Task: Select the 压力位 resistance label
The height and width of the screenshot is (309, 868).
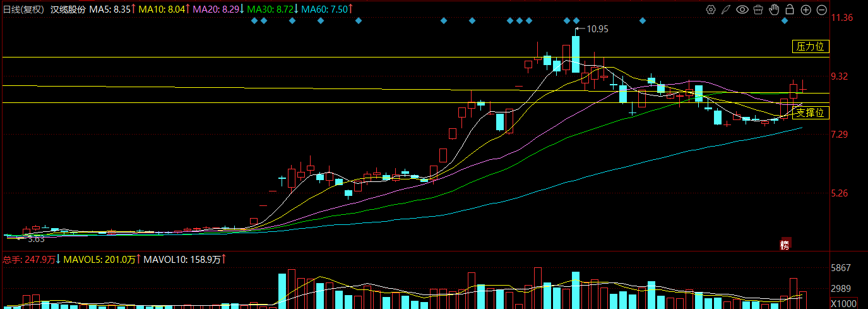Action: (x=810, y=46)
